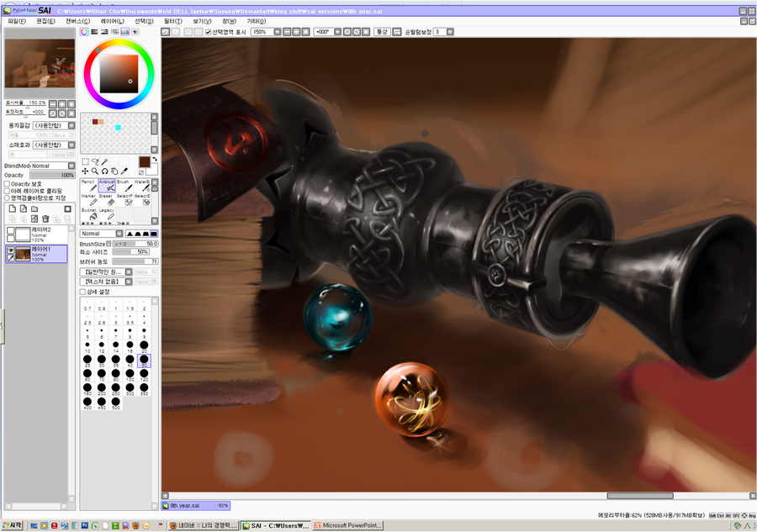Select the eyedropper color picker tool

tap(124, 171)
